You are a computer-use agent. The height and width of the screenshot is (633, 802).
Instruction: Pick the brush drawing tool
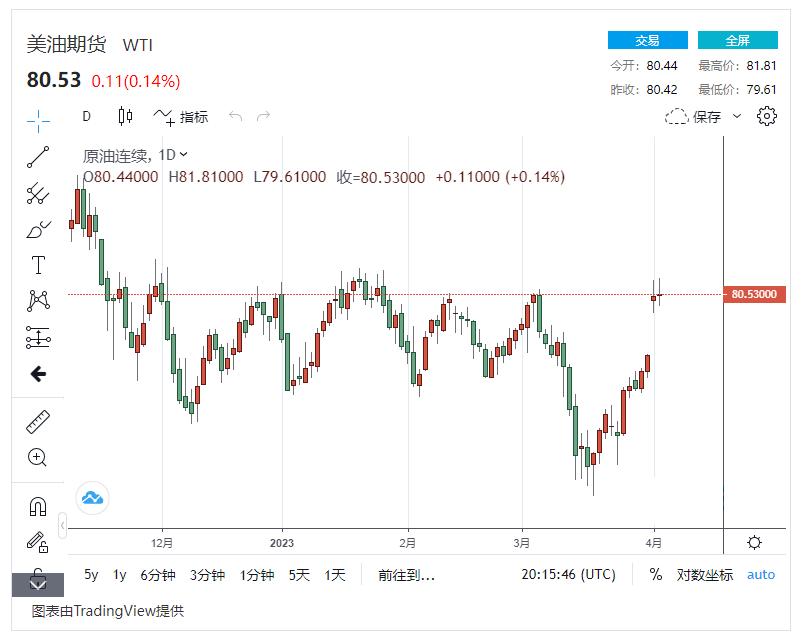tap(38, 229)
